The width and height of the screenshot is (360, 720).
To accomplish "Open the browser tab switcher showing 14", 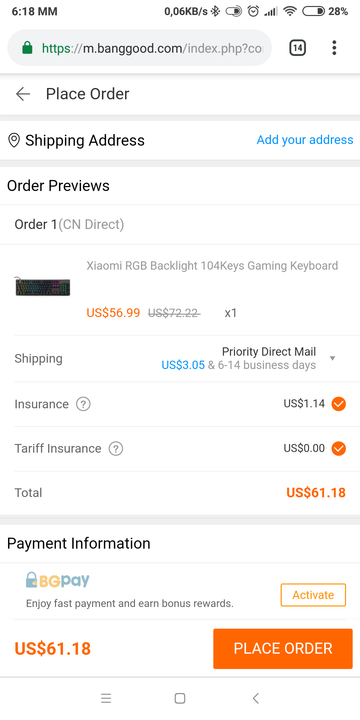I will pos(298,48).
